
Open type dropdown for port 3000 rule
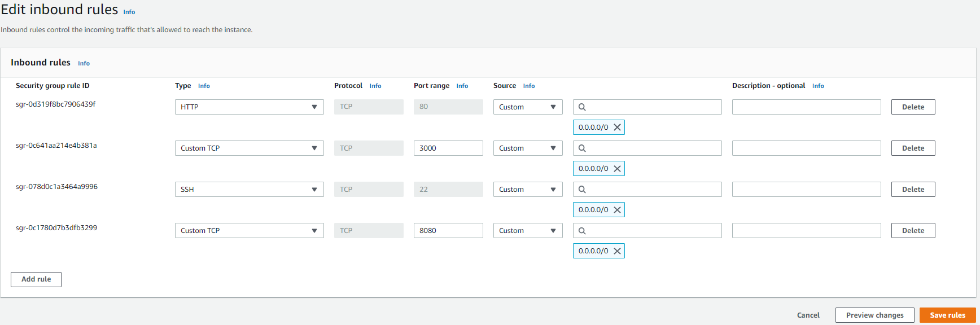250,148
